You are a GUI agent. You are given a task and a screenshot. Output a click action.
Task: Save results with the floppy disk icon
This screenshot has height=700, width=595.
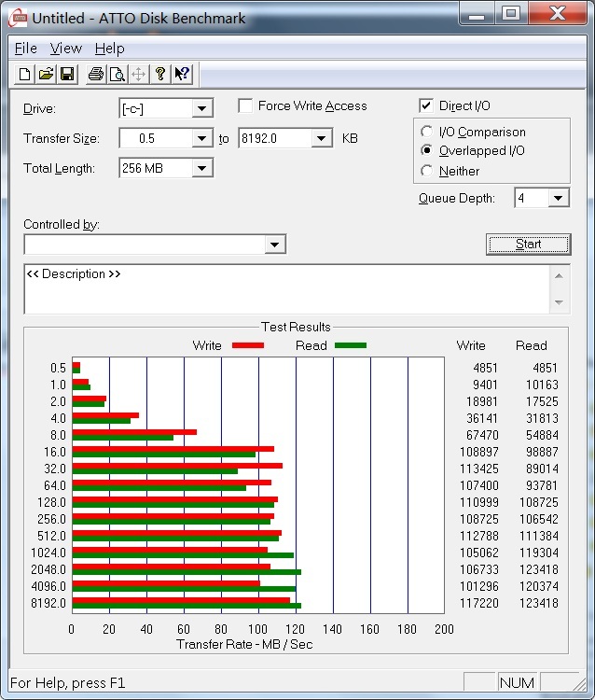point(67,75)
